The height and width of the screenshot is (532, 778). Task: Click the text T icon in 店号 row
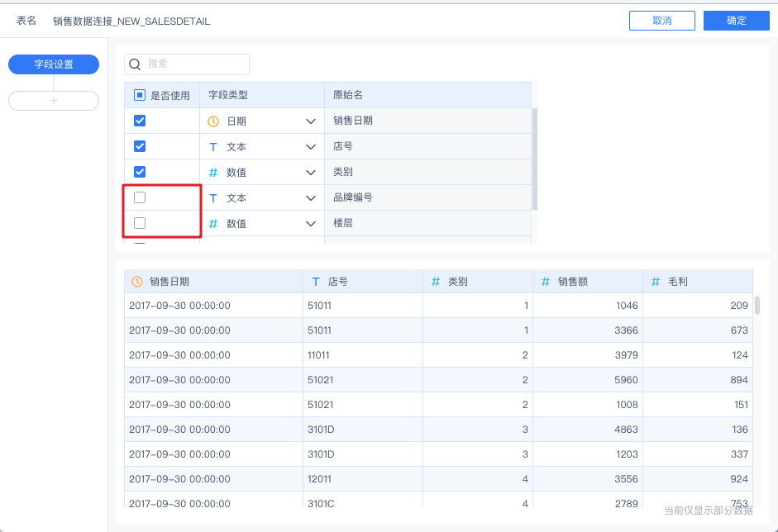tap(213, 147)
